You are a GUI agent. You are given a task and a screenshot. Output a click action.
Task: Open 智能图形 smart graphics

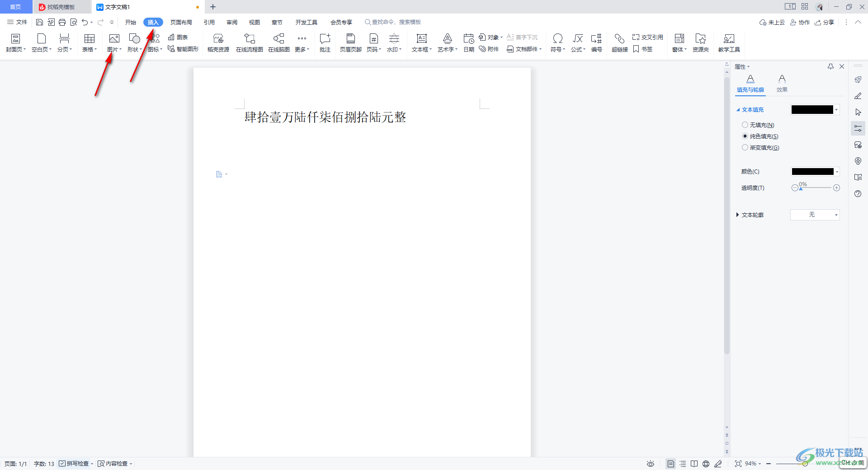(x=183, y=49)
